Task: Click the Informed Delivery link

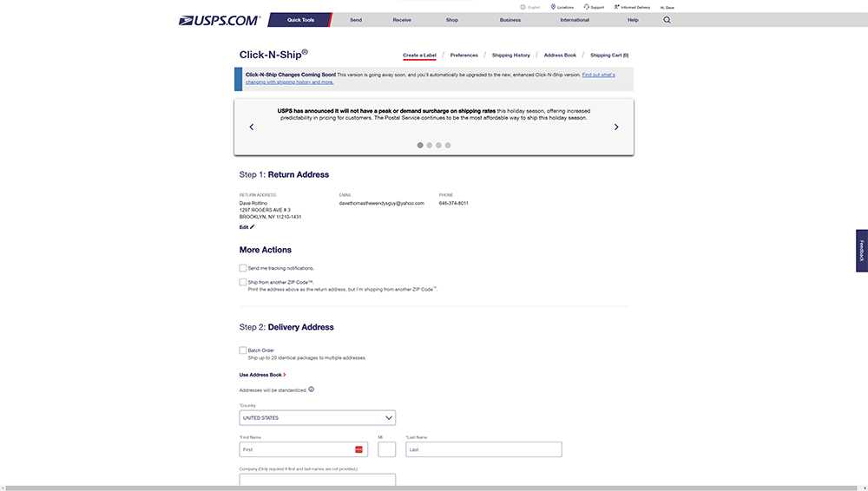Action: pos(635,7)
